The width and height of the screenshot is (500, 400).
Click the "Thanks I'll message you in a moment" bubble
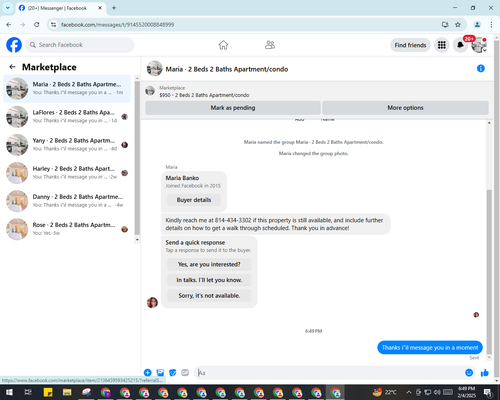(430, 348)
